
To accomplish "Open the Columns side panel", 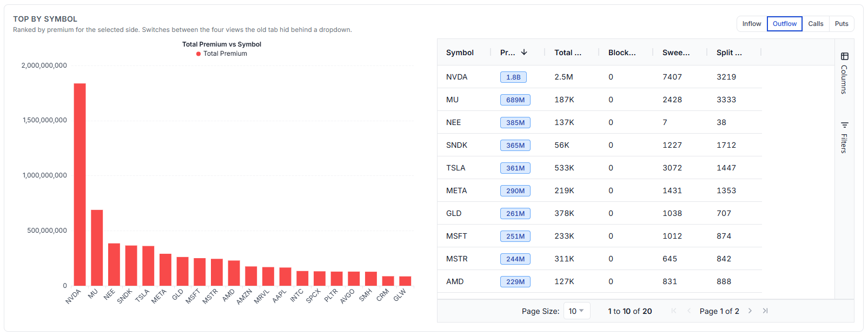I will 844,73.
